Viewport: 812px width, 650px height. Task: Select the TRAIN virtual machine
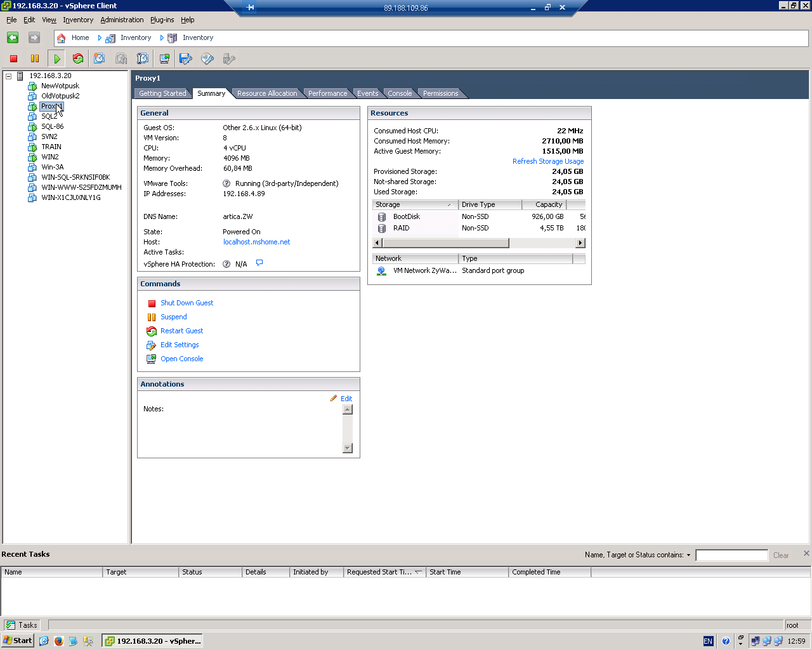pyautogui.click(x=51, y=147)
